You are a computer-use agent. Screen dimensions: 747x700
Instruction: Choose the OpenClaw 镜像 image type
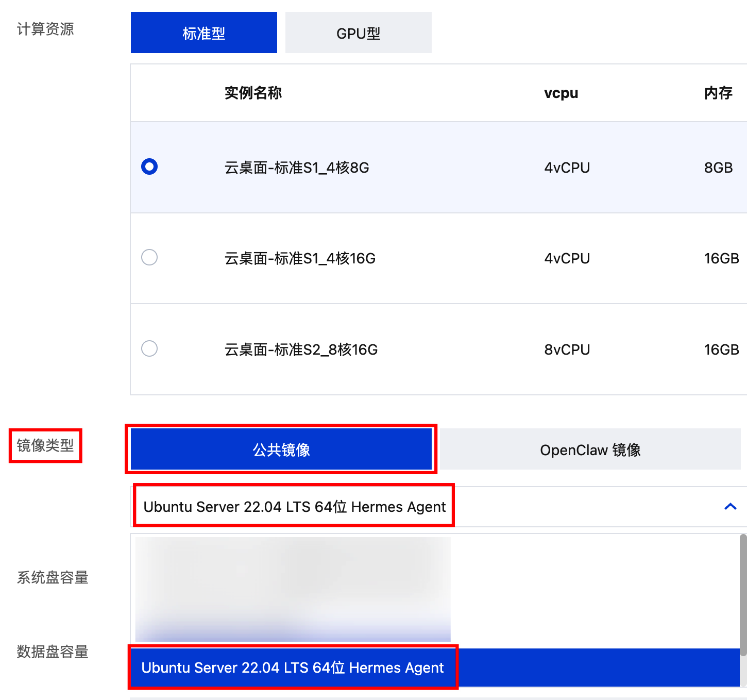[590, 449]
